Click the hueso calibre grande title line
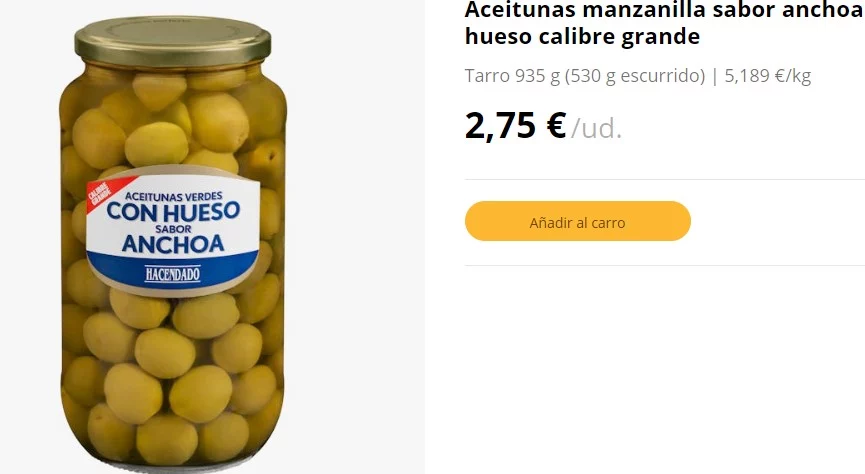Screen dimensions: 865x474 coord(582,37)
